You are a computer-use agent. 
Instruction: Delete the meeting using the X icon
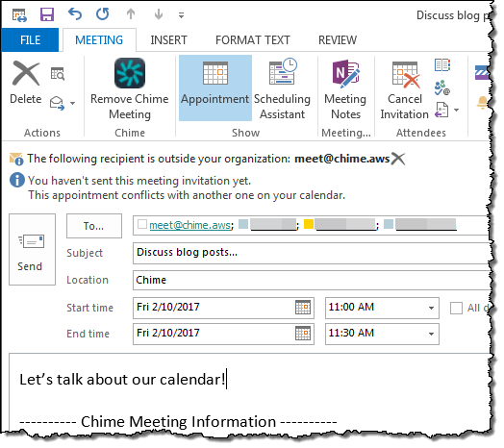pyautogui.click(x=26, y=84)
